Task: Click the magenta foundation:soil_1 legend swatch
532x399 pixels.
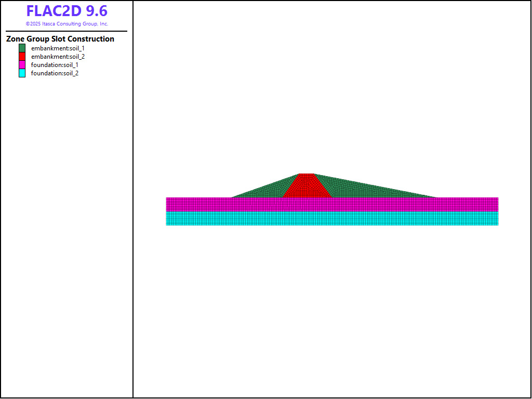Action: 22,65
